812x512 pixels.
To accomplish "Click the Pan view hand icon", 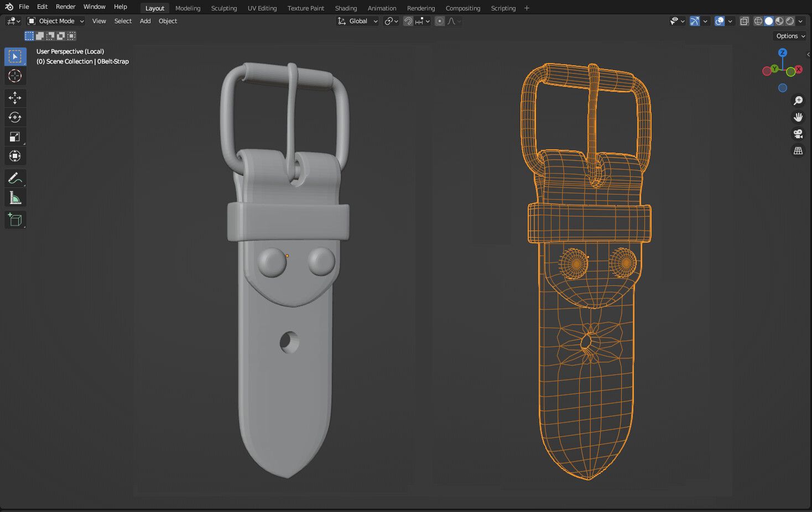I will [x=798, y=117].
